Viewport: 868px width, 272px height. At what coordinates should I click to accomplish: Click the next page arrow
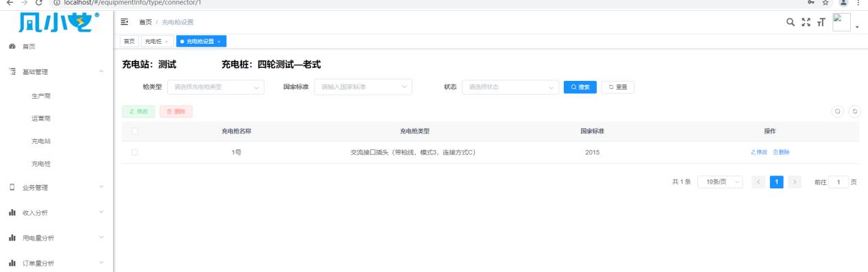795,182
